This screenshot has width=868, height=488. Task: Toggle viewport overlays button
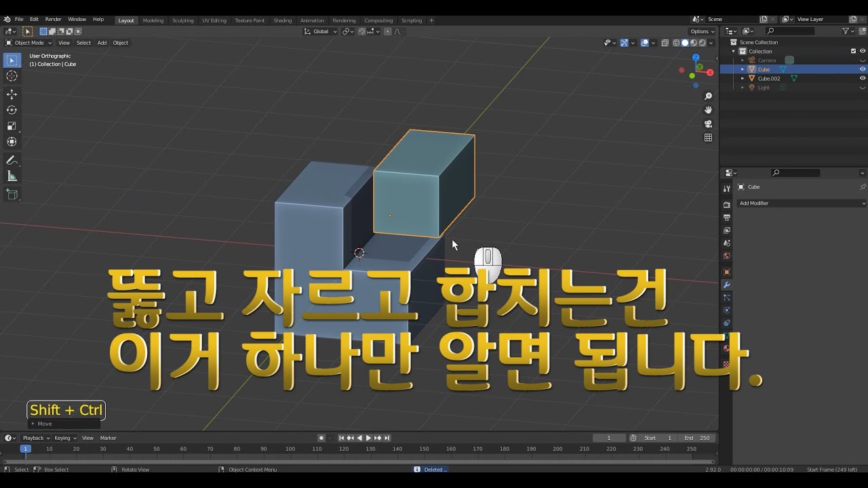[645, 43]
